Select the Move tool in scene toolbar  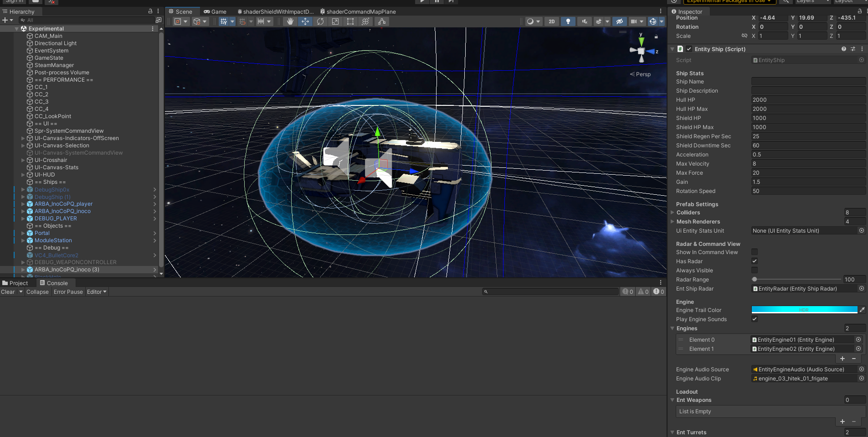(x=305, y=21)
